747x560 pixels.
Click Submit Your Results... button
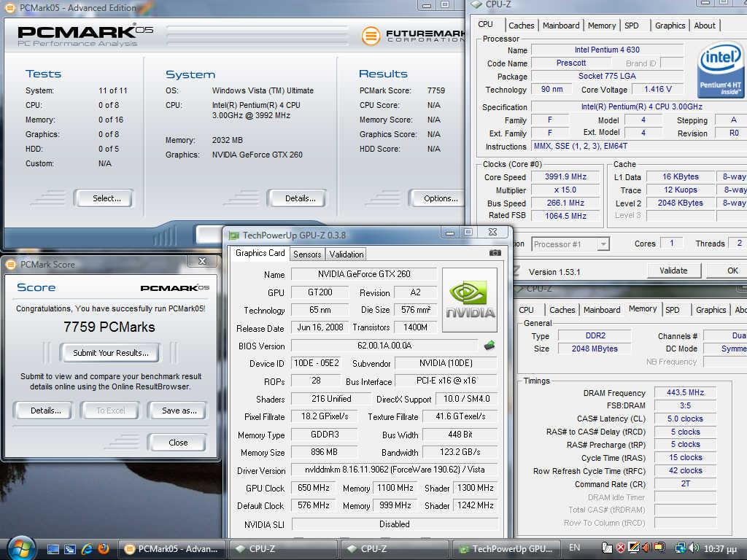111,353
